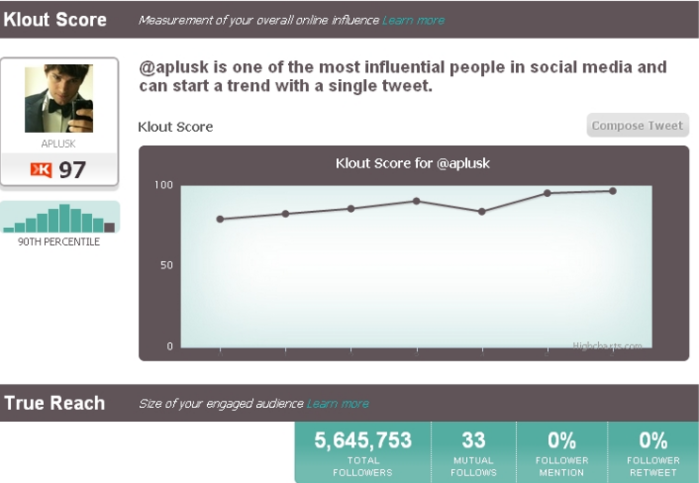699x483 pixels.
Task: Select the last data point on chart
Action: (x=613, y=191)
